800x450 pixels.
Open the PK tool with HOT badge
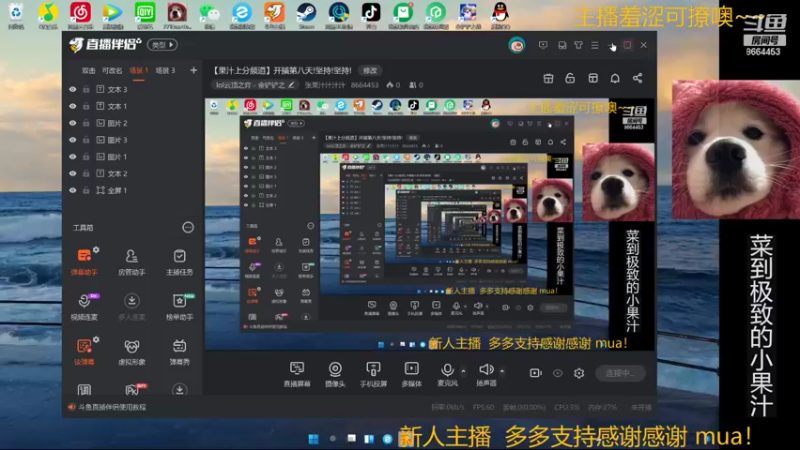(133, 390)
